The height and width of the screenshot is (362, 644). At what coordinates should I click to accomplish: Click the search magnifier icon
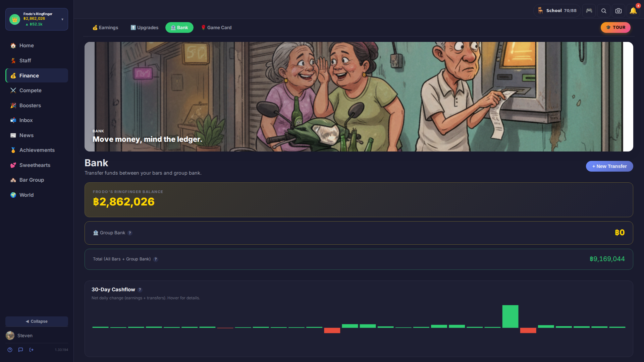coord(604,11)
